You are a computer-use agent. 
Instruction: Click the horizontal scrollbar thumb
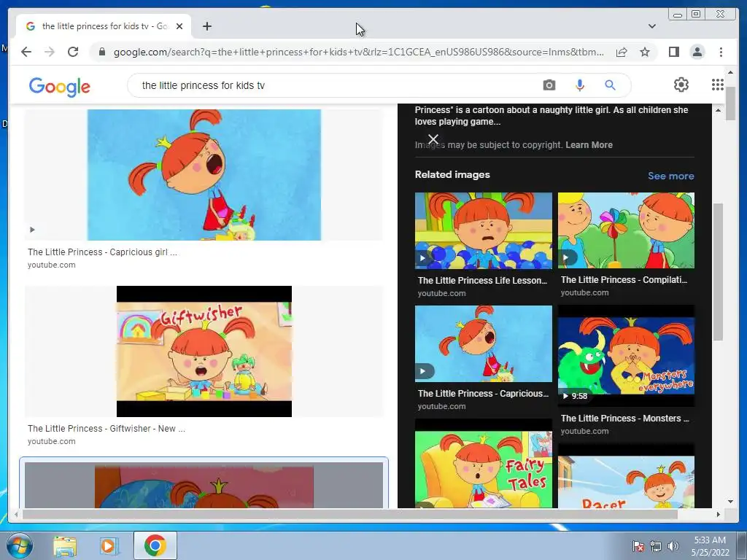[350, 514]
